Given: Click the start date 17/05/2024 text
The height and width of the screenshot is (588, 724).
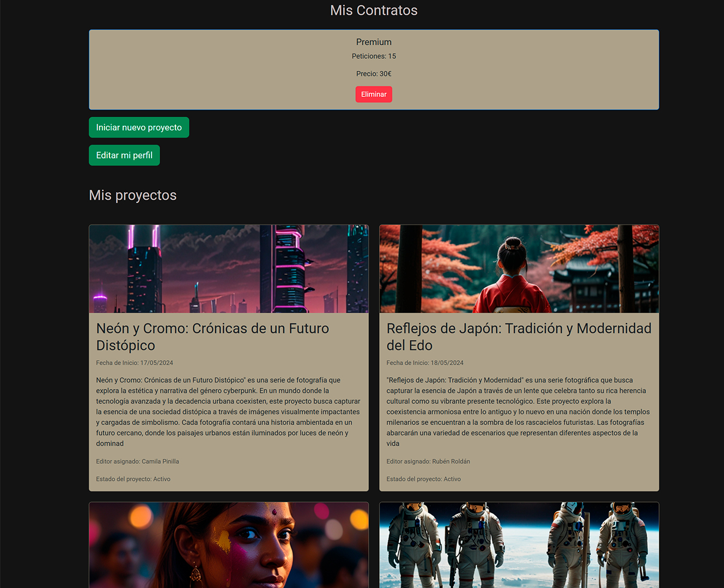Looking at the screenshot, I should point(135,363).
